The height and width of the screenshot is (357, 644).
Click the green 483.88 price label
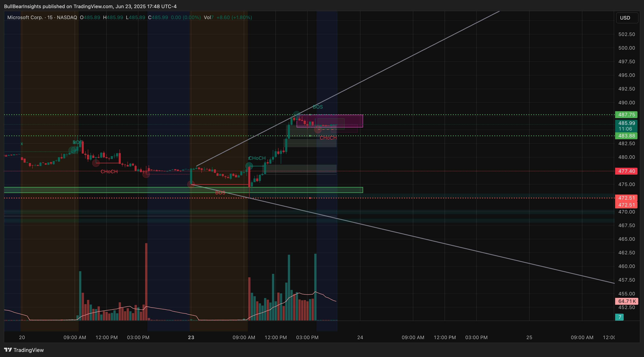coord(626,136)
